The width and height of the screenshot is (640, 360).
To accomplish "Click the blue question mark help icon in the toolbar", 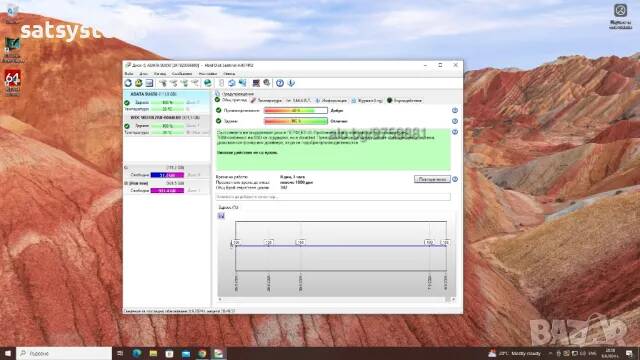I will [x=280, y=83].
